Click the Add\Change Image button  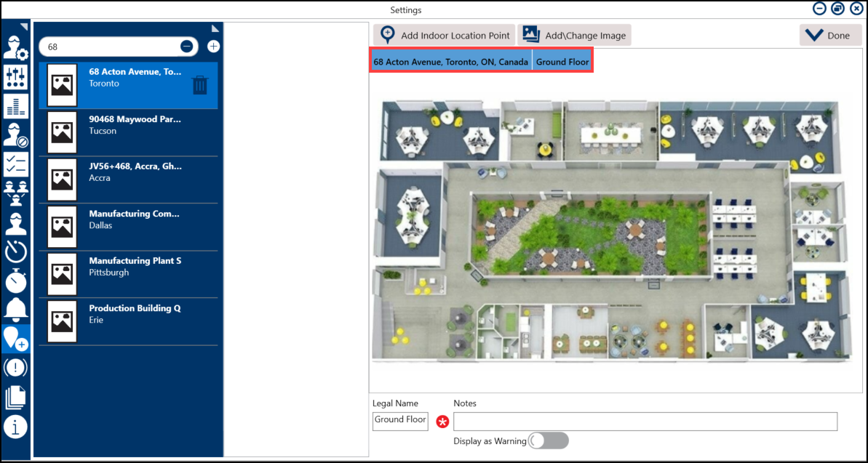574,36
